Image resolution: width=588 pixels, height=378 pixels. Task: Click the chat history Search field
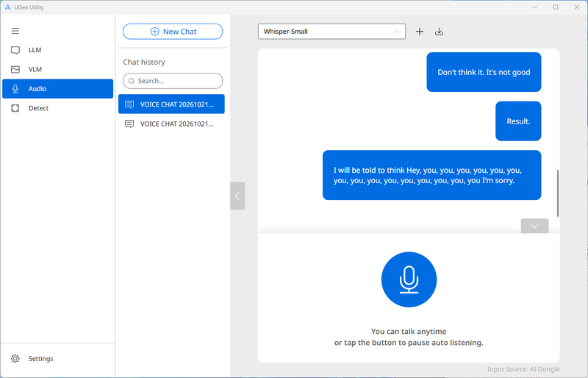coord(173,81)
